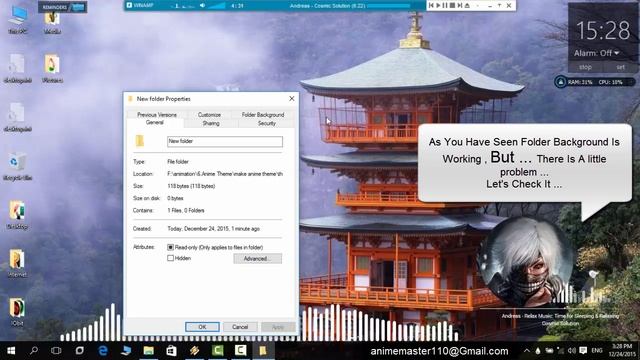Click OK in New folder Properties
Viewport: 640px width, 360px height.
(202, 327)
